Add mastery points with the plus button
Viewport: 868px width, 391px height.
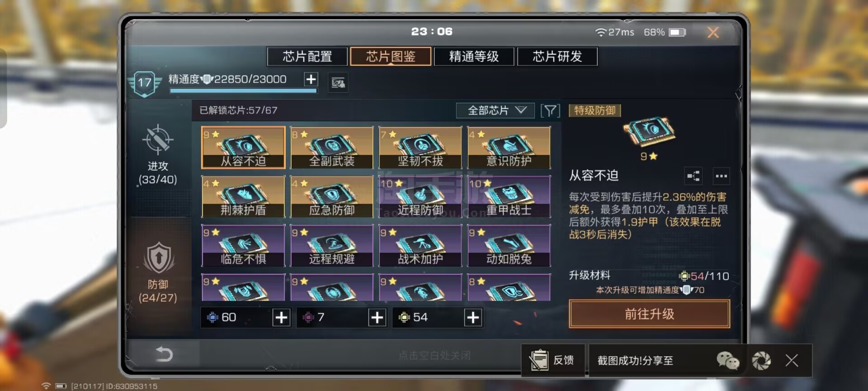coord(311,79)
